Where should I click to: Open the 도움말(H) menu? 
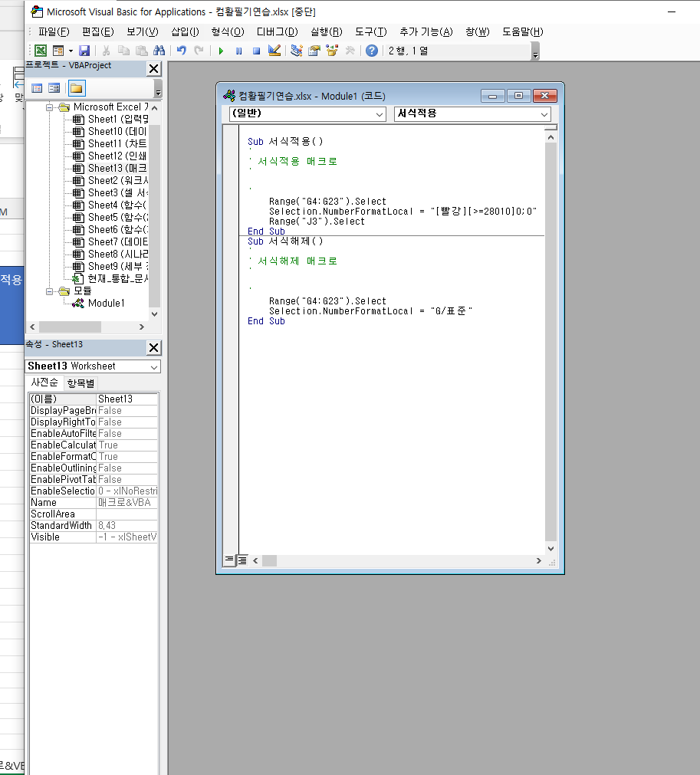click(523, 32)
